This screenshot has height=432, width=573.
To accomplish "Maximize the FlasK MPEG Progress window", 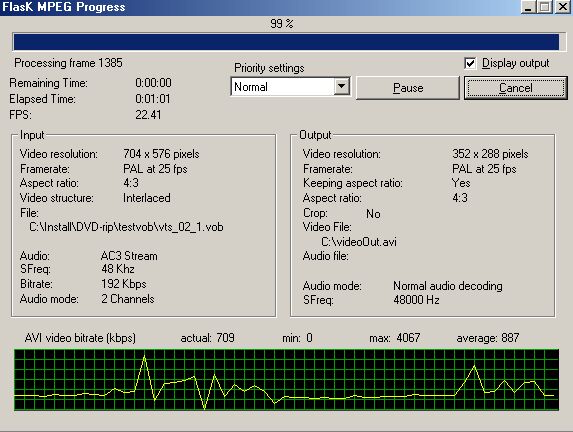I will (544, 7).
